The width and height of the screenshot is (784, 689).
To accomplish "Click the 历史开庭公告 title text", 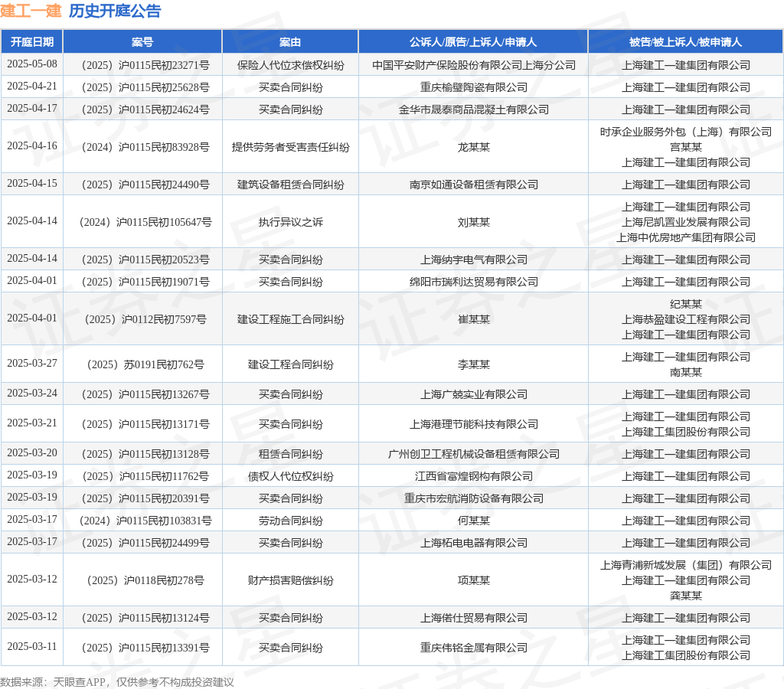I will 115,11.
